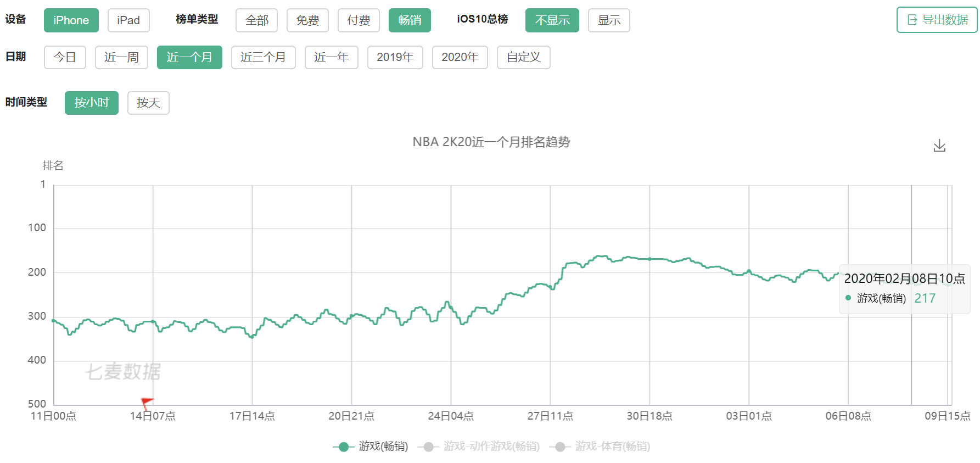Screen dimensions: 980x463
Task: Click x-axis label 03日01点
Action: click(749, 416)
